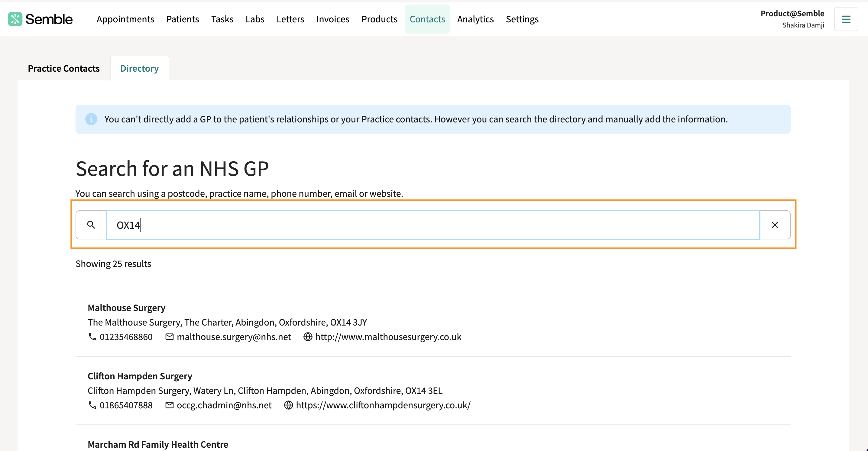Select Marcham Rd Family Health Centre result
The height and width of the screenshot is (451, 868).
click(158, 444)
